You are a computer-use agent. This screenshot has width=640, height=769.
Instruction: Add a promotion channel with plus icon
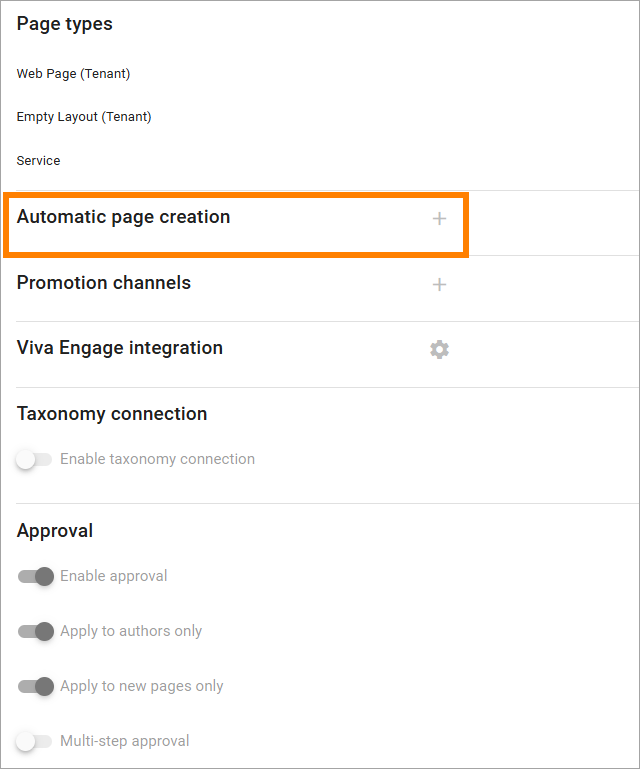[439, 284]
